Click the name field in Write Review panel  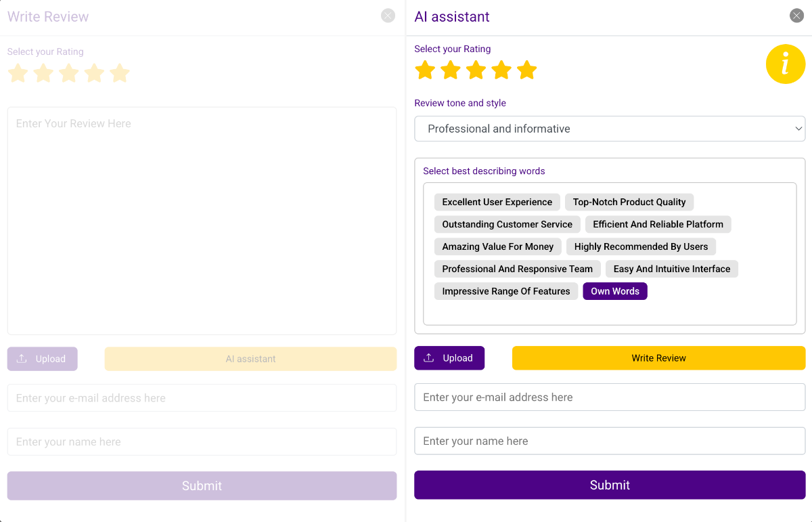point(202,441)
